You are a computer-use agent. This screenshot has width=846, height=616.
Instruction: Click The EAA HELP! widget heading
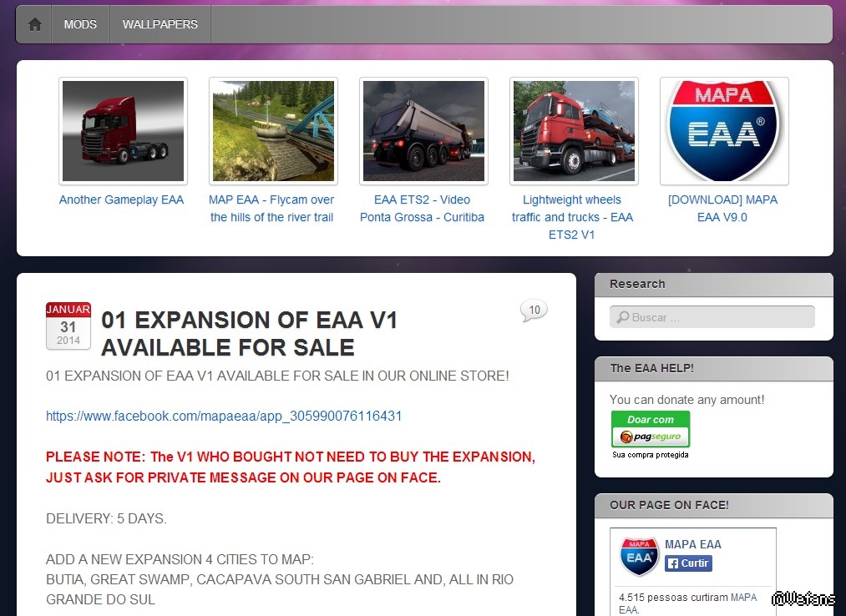click(651, 368)
